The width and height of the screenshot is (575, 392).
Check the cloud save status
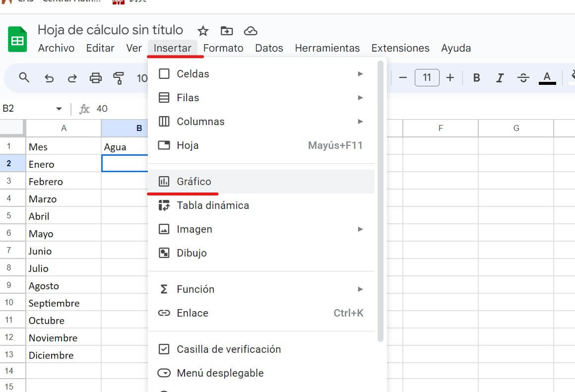[x=251, y=31]
